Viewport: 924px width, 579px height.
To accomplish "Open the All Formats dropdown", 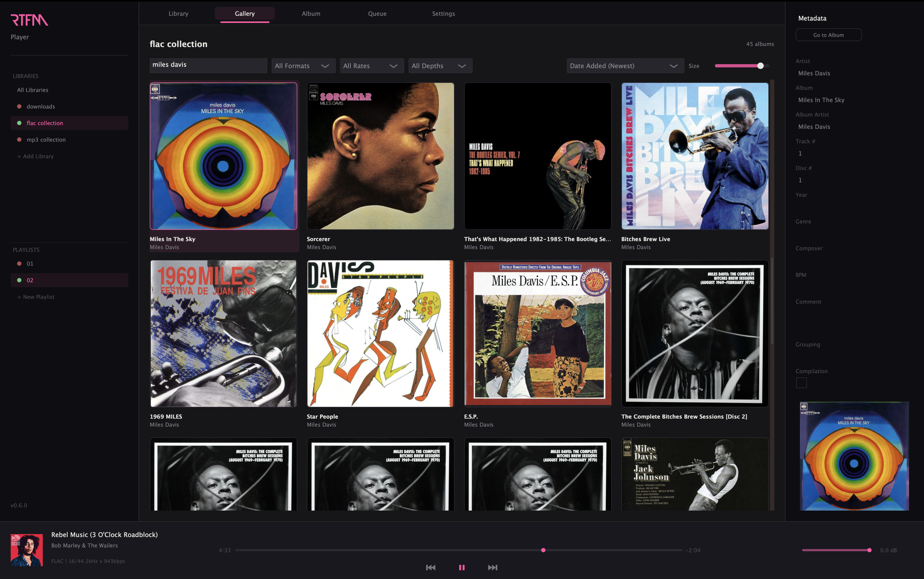I will [303, 66].
